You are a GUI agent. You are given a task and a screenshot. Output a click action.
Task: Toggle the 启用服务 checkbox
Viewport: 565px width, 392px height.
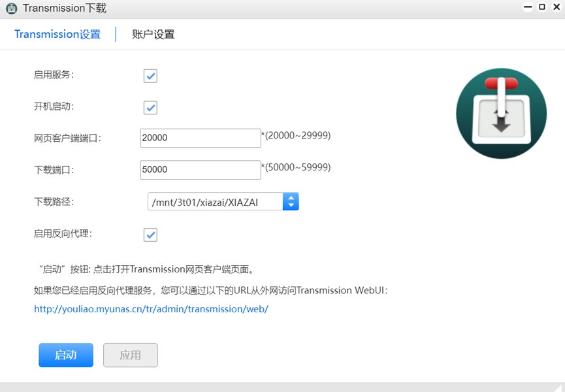(150, 76)
